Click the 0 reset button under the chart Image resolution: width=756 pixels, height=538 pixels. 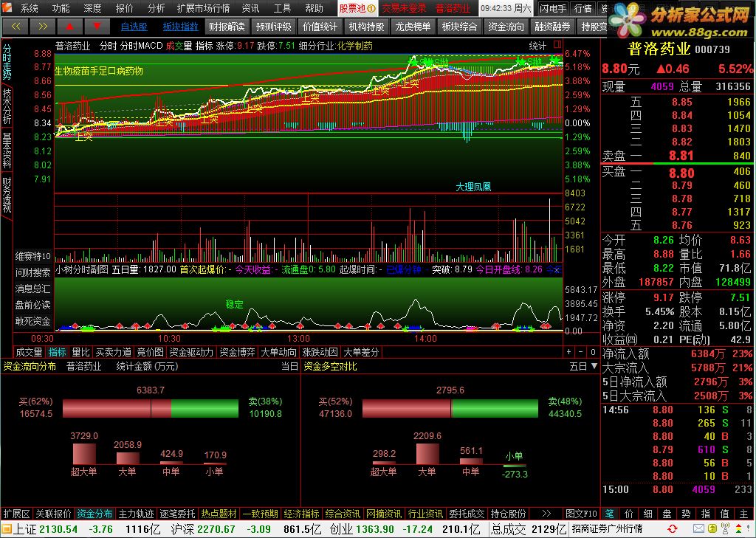(593, 352)
